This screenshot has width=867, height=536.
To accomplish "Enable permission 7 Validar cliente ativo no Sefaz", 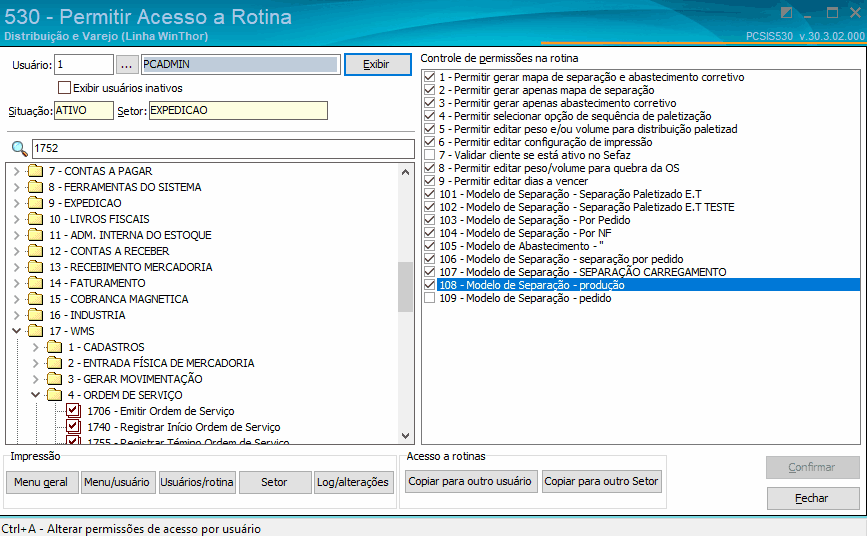I will pos(430,155).
